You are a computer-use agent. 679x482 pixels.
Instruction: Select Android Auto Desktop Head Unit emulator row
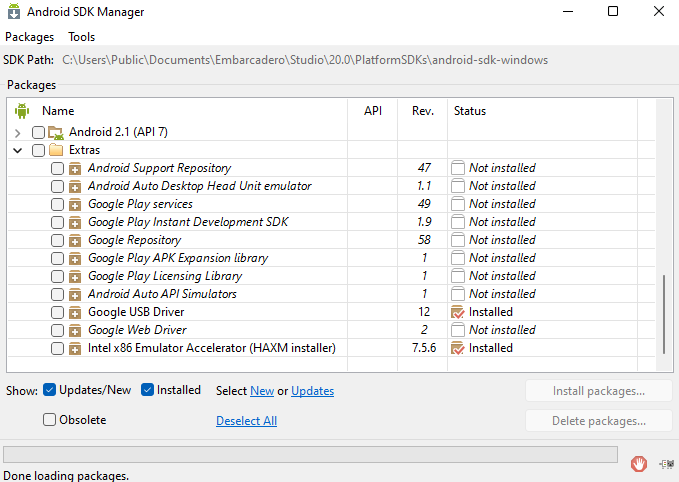click(331, 186)
